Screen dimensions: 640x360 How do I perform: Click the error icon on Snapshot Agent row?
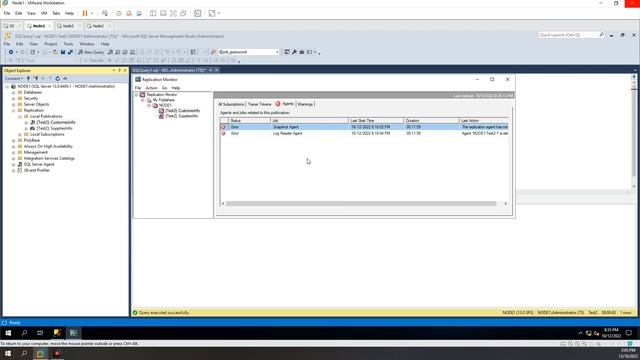(223, 127)
